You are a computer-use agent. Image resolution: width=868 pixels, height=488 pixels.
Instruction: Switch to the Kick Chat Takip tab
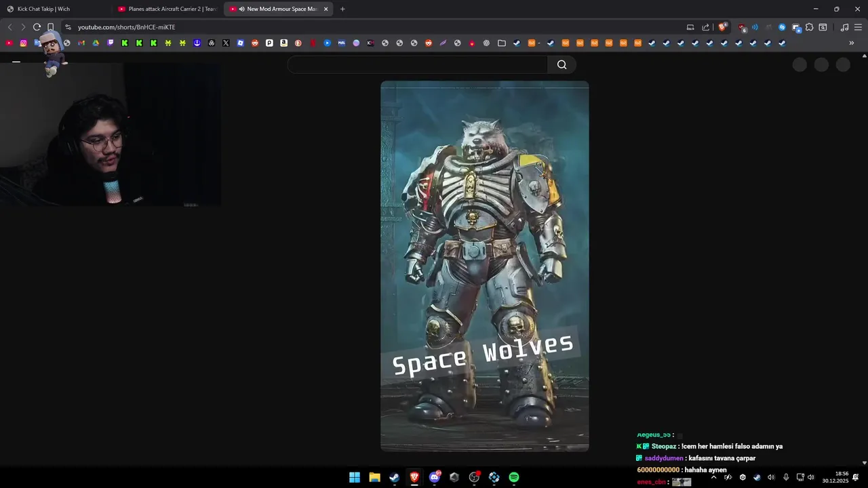56,9
